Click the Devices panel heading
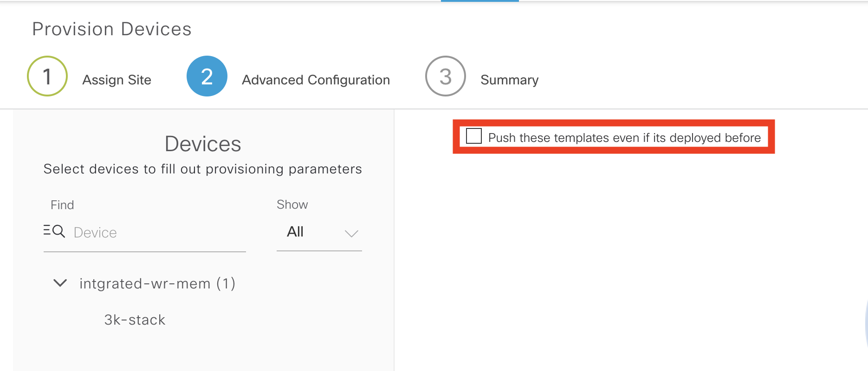This screenshot has width=868, height=371. (203, 144)
